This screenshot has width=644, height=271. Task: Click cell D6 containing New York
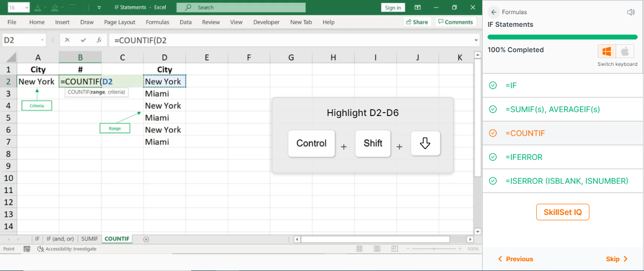pos(165,130)
